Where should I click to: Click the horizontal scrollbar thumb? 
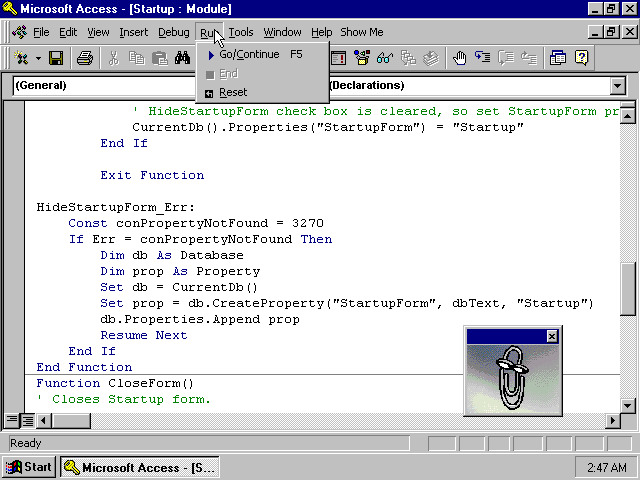[71, 420]
